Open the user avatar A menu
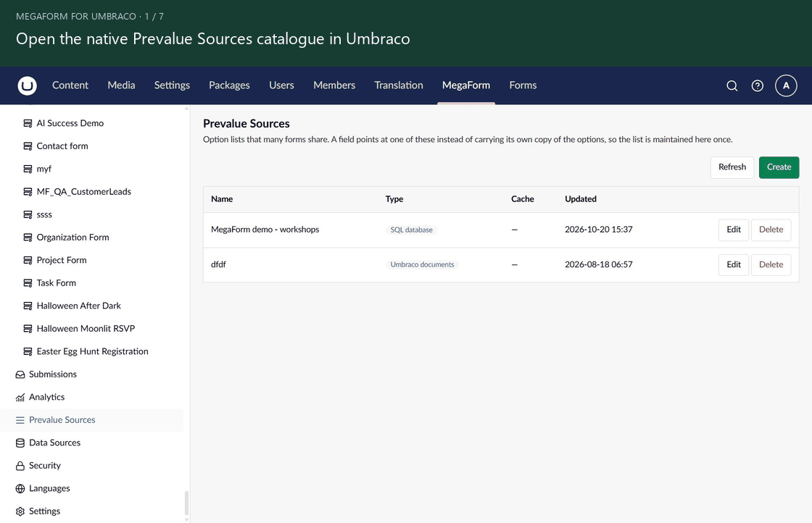812x523 pixels. [x=786, y=85]
